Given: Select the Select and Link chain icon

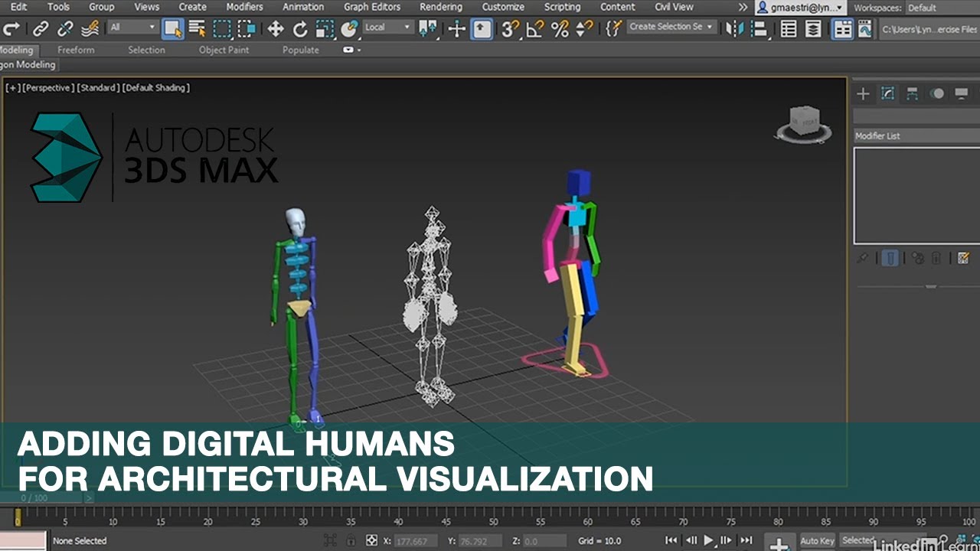Looking at the screenshot, I should point(41,30).
